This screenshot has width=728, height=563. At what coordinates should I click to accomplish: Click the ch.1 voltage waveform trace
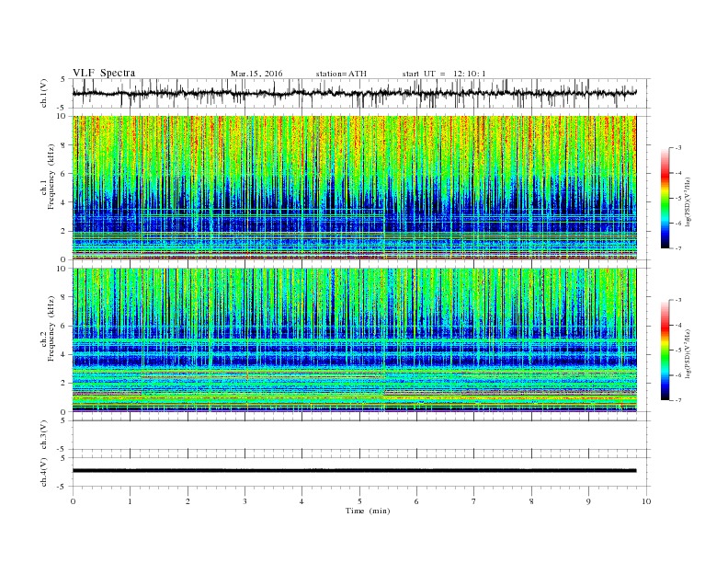point(354,93)
